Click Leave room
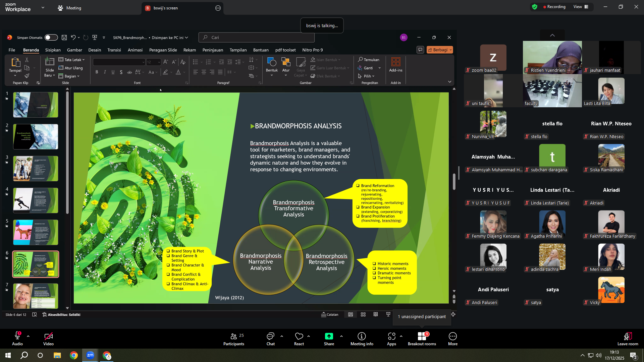644x362 pixels. [628, 339]
